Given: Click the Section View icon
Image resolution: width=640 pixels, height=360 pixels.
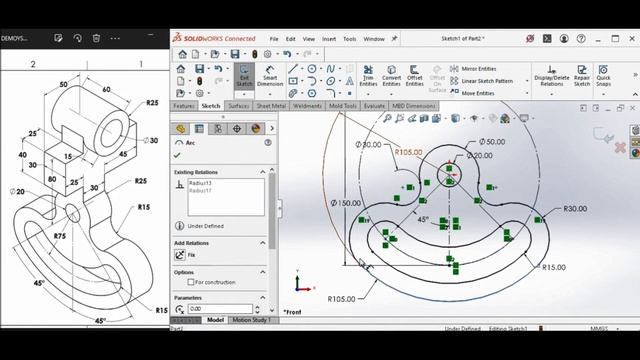Looking at the screenshot, I should click(424, 118).
